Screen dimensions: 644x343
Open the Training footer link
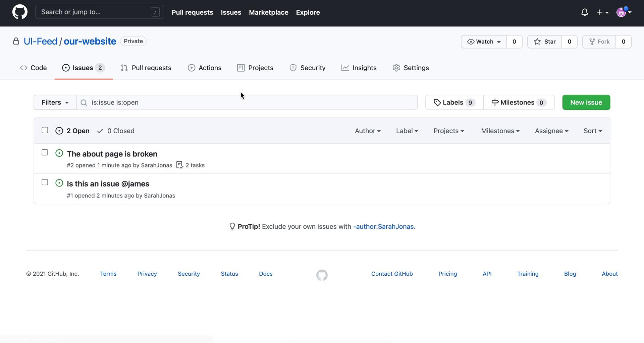tap(528, 274)
